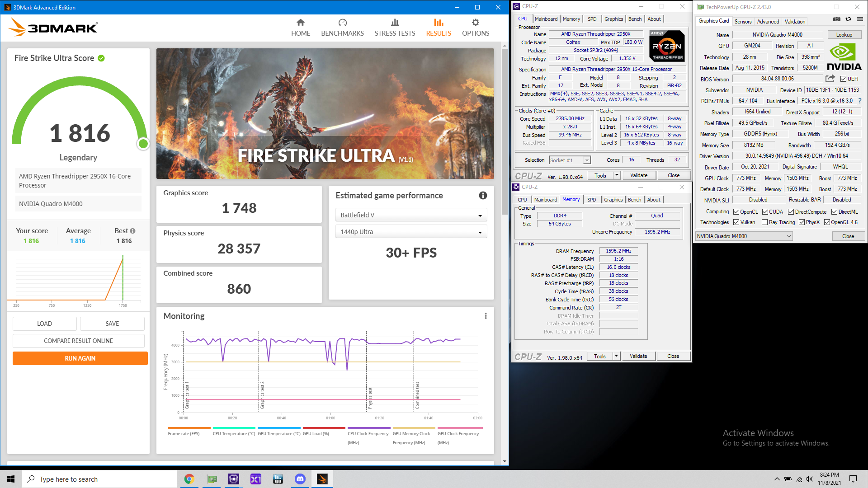The width and height of the screenshot is (868, 488).
Task: Expand Tools dropdown arrow in lower CPU-Z window
Action: click(x=616, y=357)
